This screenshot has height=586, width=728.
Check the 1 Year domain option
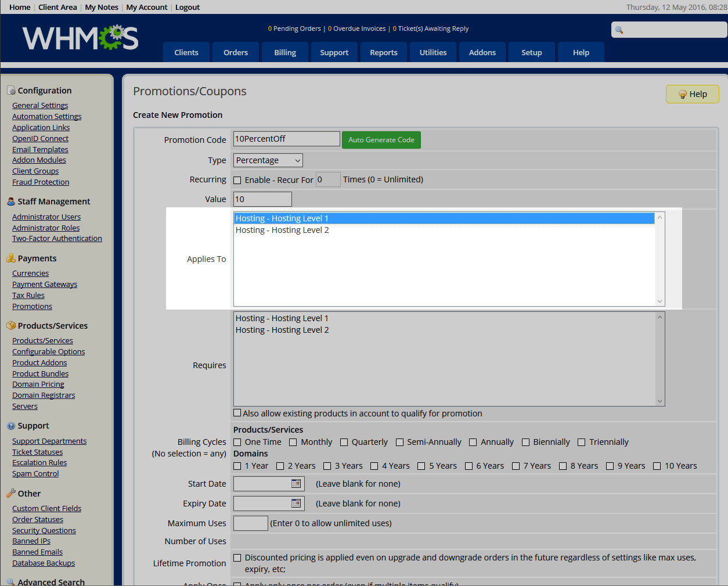pyautogui.click(x=237, y=466)
